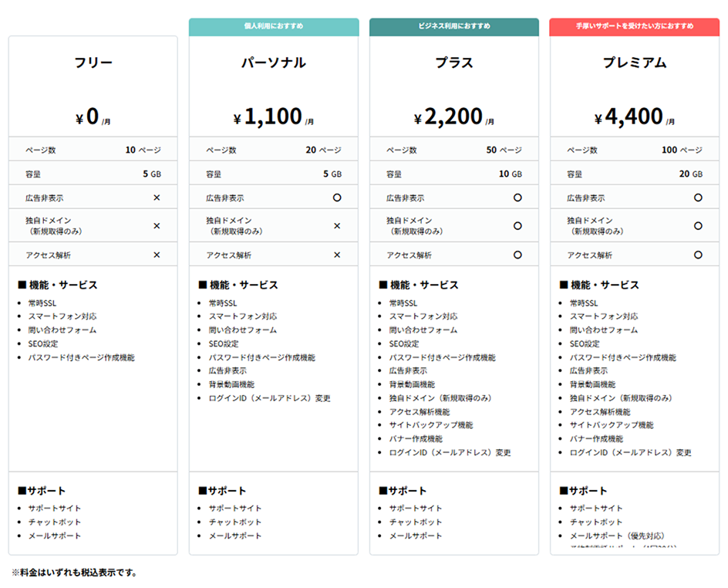Click the ○ mark for 独自ドメイン in プレミアム plan
This screenshot has height=588, width=728.
(x=698, y=226)
